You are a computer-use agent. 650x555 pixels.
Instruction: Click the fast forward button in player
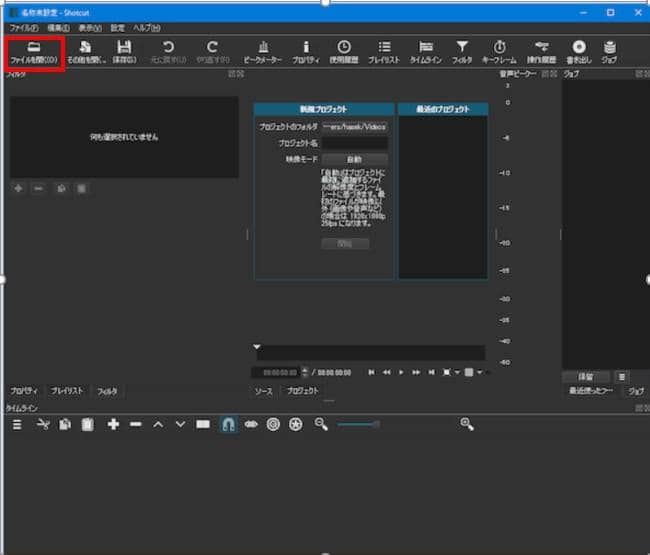(416, 372)
